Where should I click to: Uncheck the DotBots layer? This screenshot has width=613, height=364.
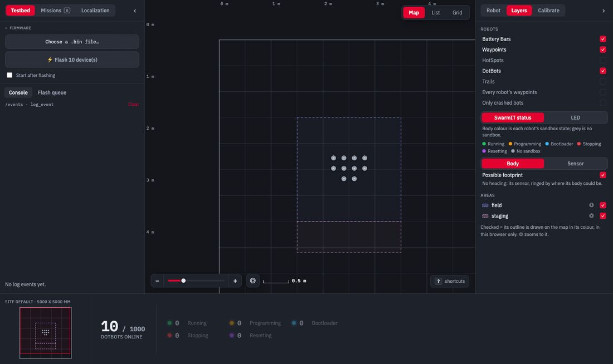(603, 71)
